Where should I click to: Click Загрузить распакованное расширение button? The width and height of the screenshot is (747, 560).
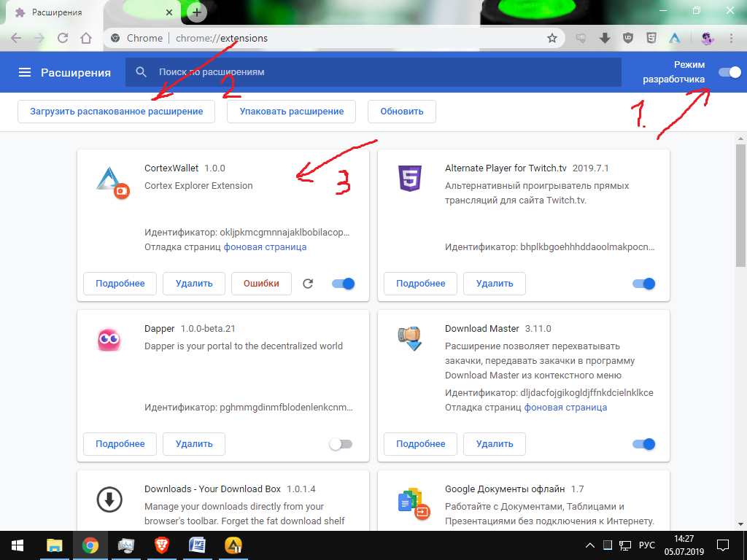[x=116, y=112]
